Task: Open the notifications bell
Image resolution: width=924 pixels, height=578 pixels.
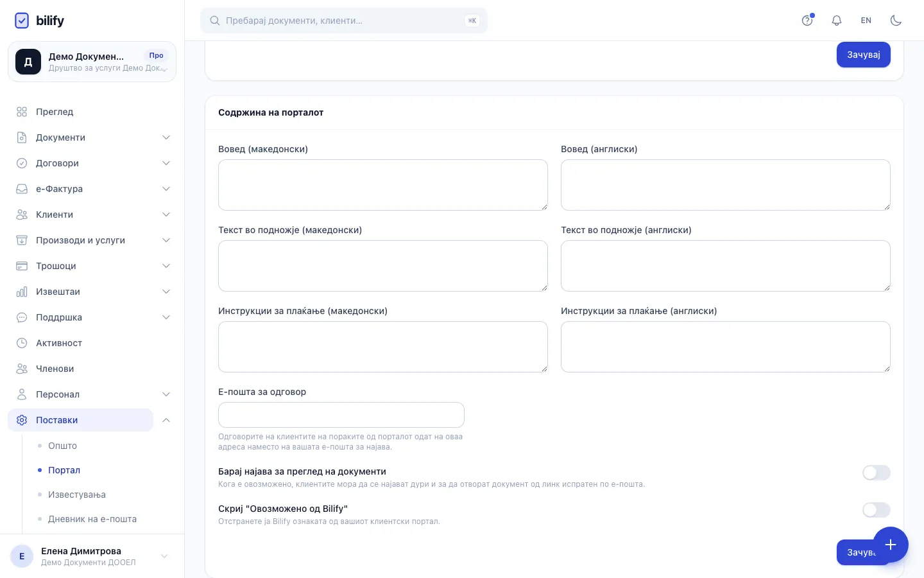Action: coord(837,21)
